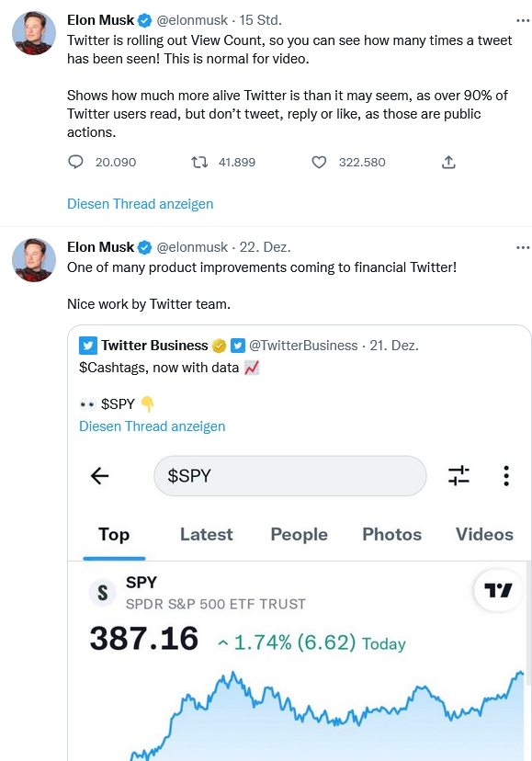Screen dimensions: 532x761
Task: Open Elon Musk's avatar on first tweet
Action: [33, 33]
